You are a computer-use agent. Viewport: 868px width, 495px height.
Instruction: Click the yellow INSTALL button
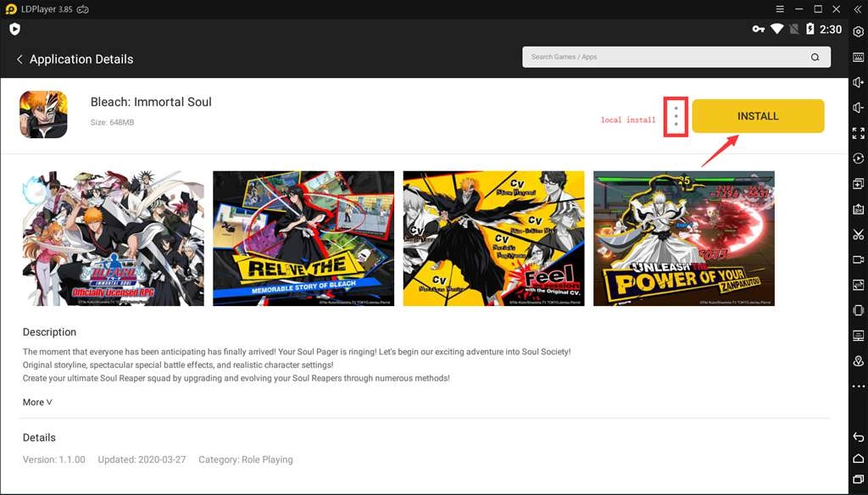click(x=758, y=116)
